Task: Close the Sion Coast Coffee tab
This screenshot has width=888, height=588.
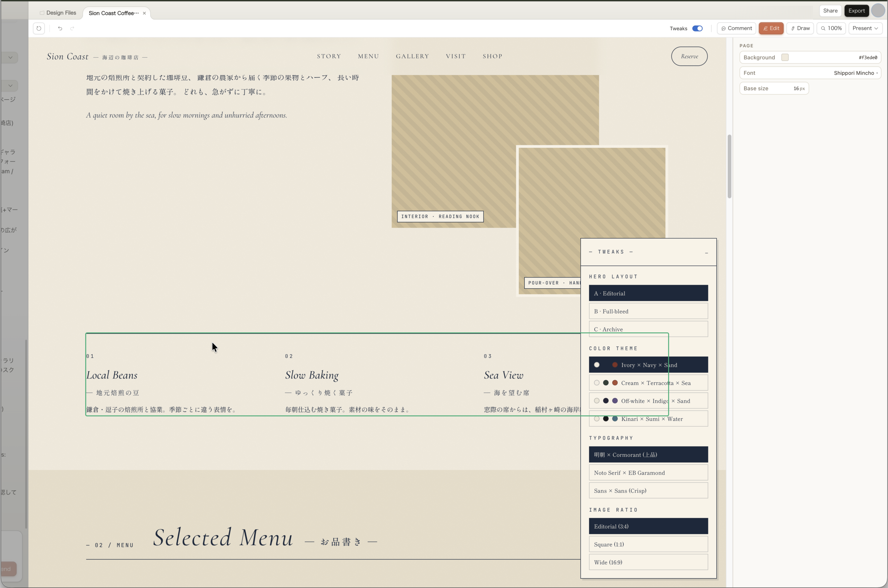Action: [144, 13]
